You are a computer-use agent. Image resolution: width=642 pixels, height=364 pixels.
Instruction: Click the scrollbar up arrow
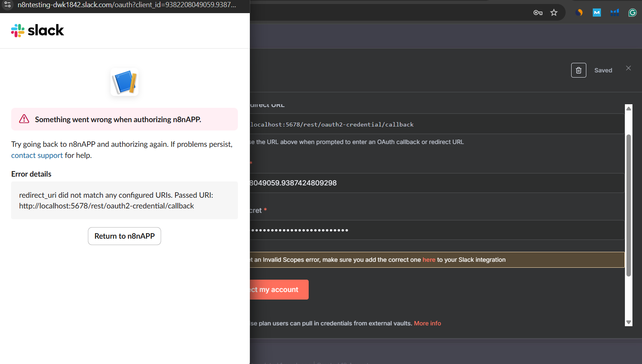click(629, 108)
